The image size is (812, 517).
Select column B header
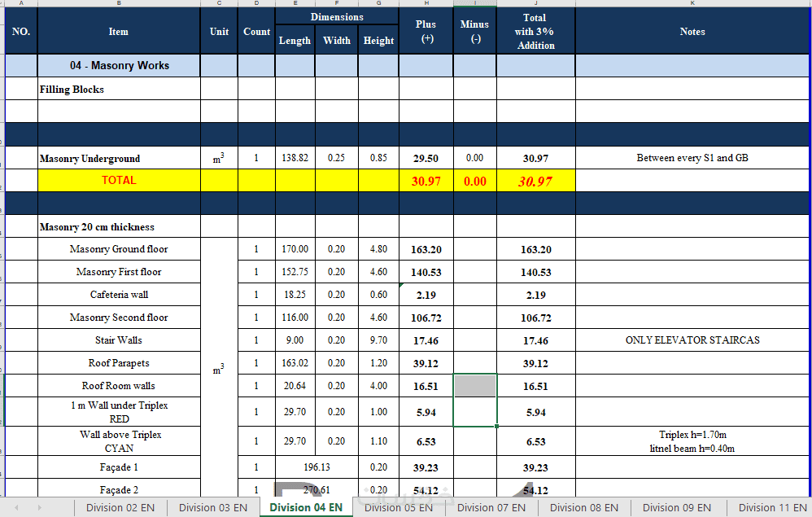click(x=119, y=3)
